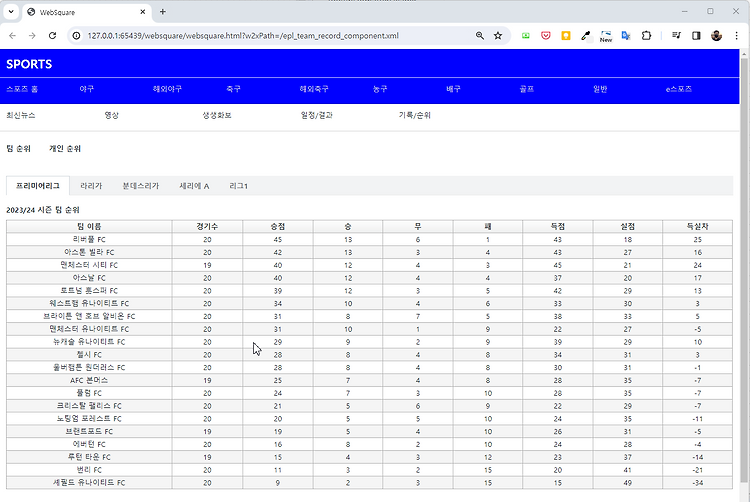Image resolution: width=750 pixels, height=502 pixels.
Task: Click the SPORTS header logo text
Action: tap(29, 64)
